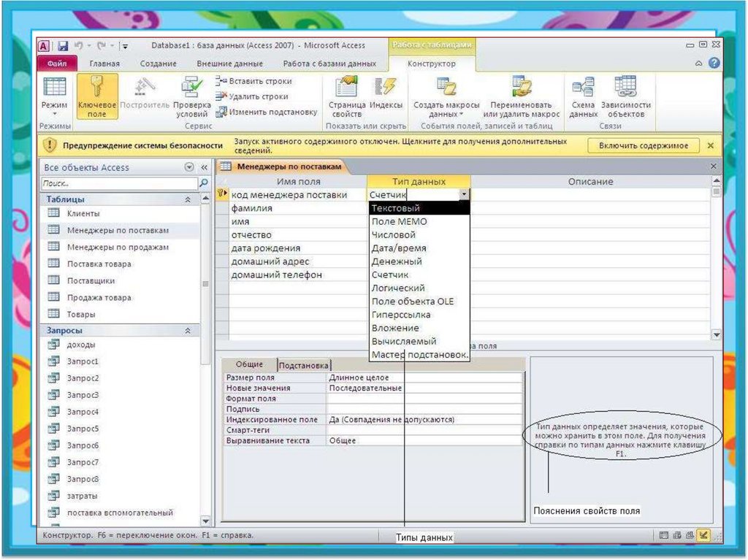Screen dimensions: 748x560
Task: Choose Поле МЕМО in the data type list
Action: point(419,221)
